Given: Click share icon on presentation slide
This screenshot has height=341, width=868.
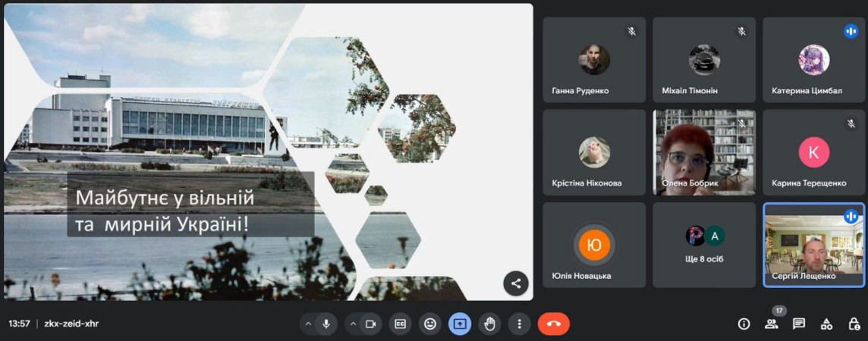Looking at the screenshot, I should click(x=516, y=283).
